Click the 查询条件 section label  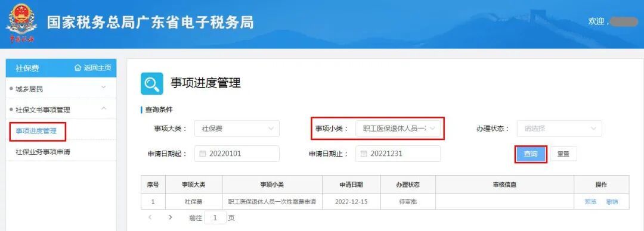point(159,110)
